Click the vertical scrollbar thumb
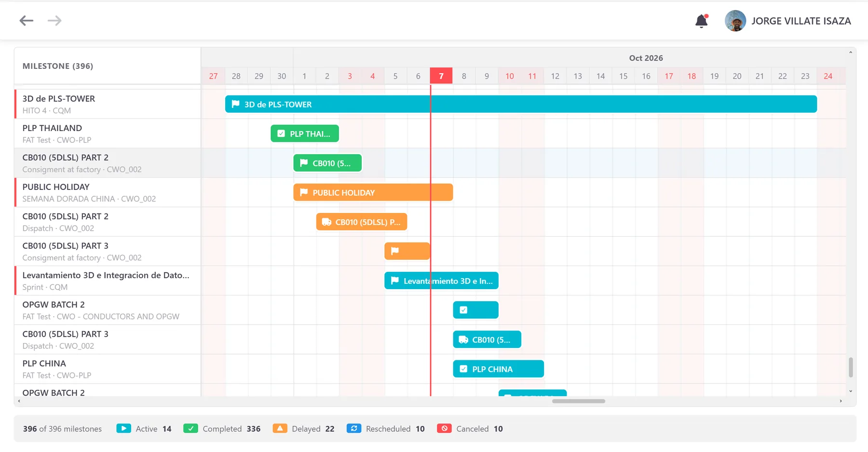Viewport: 868px width, 452px height. (851, 367)
